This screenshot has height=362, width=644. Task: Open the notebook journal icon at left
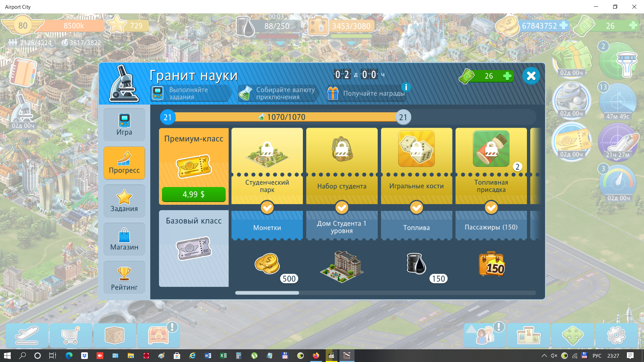[x=23, y=73]
